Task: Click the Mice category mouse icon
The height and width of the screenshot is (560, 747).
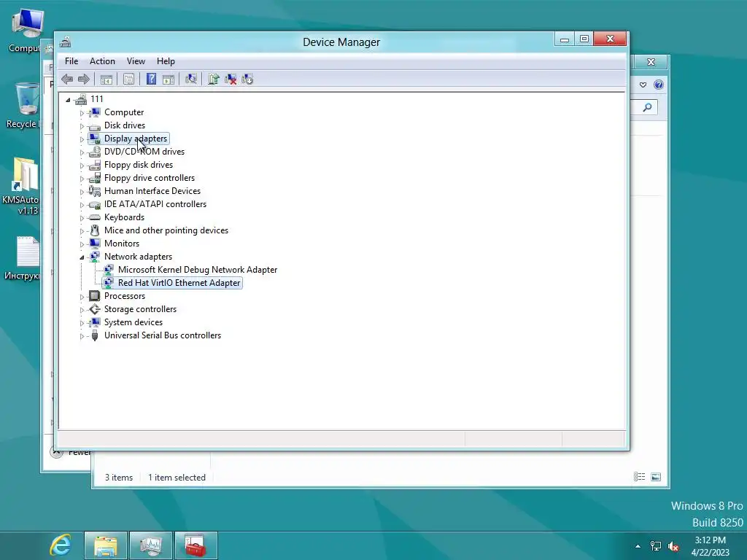Action: (x=95, y=230)
